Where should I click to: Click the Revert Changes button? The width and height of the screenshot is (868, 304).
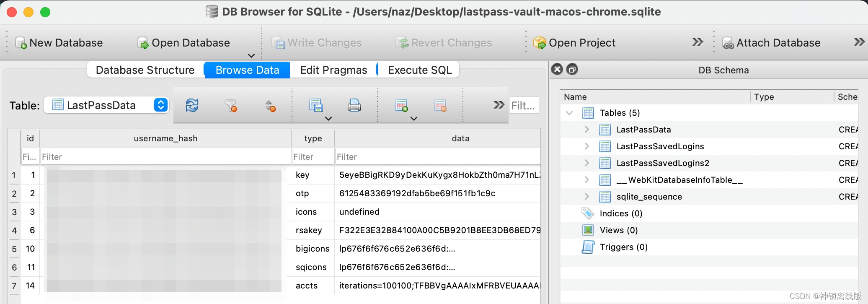point(444,43)
